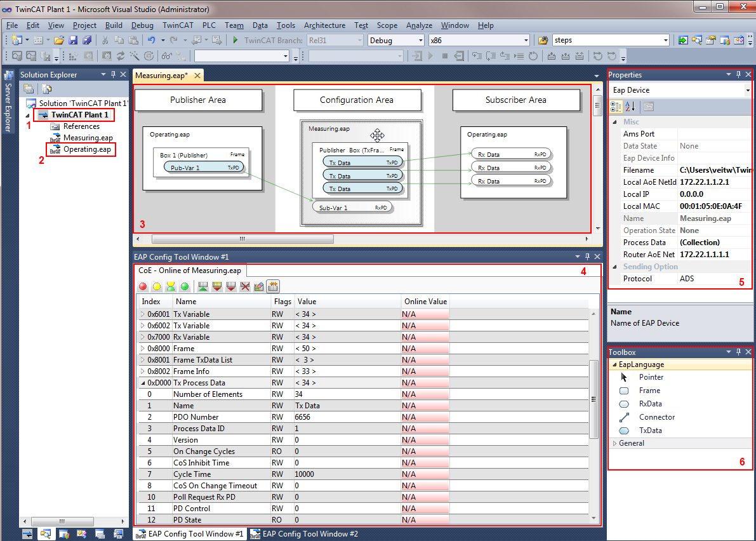Open the PLC menu
The width and height of the screenshot is (756, 541).
tap(209, 25)
